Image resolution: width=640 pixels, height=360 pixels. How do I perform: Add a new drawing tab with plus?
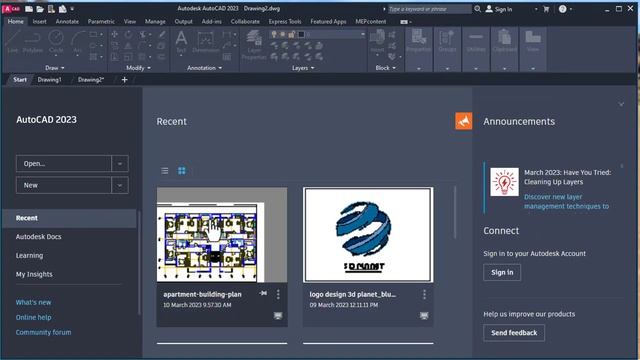[x=124, y=80]
